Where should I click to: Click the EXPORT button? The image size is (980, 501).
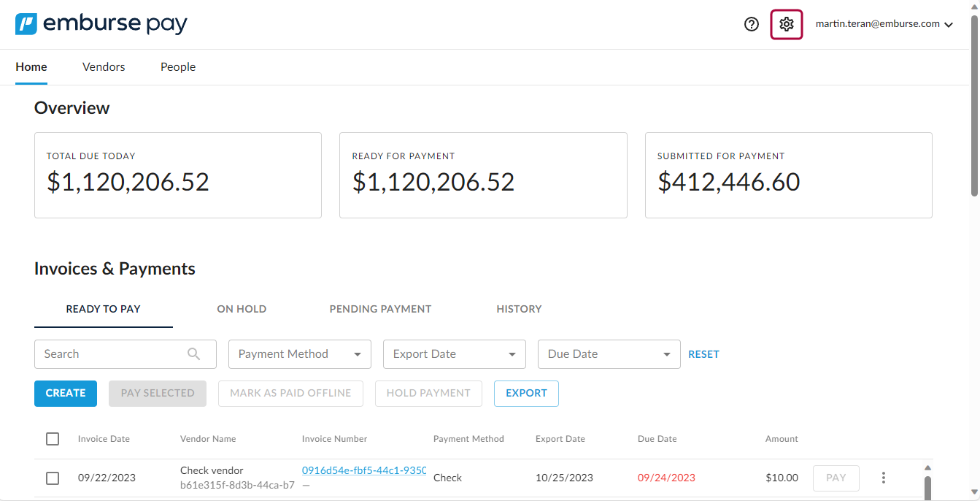pyautogui.click(x=526, y=393)
